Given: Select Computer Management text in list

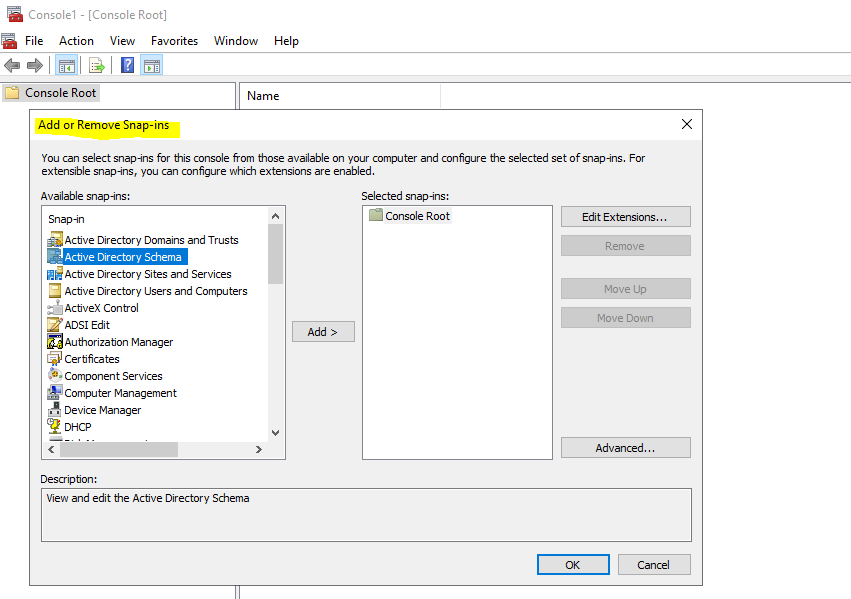Looking at the screenshot, I should (120, 393).
